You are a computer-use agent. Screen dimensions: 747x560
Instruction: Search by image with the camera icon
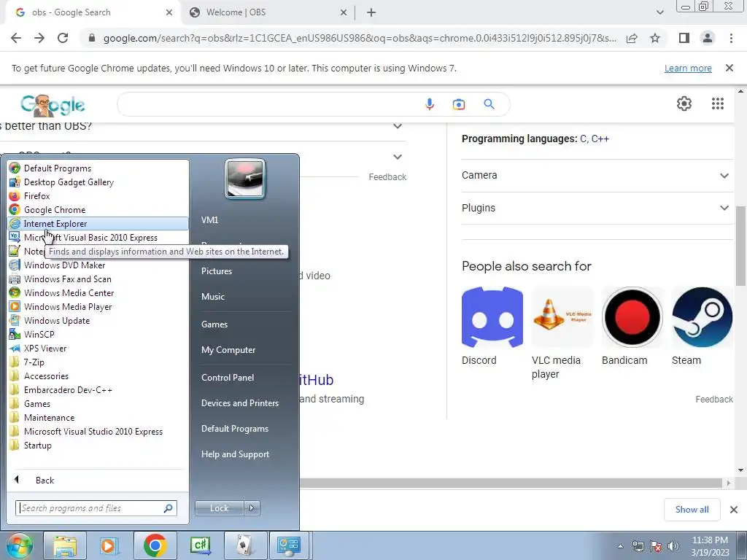(x=458, y=104)
